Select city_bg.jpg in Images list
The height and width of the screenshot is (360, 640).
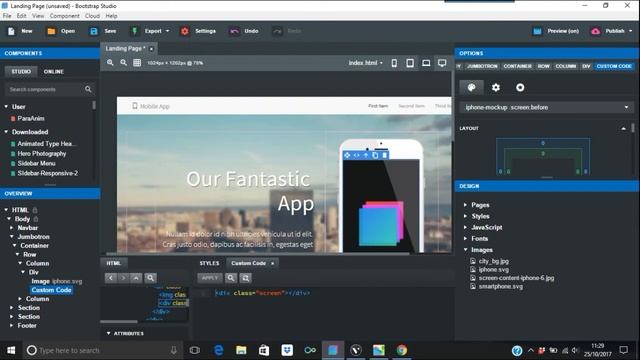click(493, 261)
